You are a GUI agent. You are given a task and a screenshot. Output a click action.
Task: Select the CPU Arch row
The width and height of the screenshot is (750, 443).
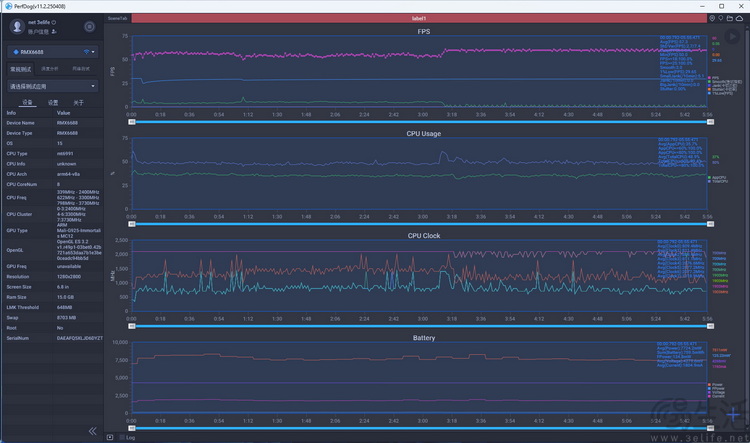(x=54, y=174)
